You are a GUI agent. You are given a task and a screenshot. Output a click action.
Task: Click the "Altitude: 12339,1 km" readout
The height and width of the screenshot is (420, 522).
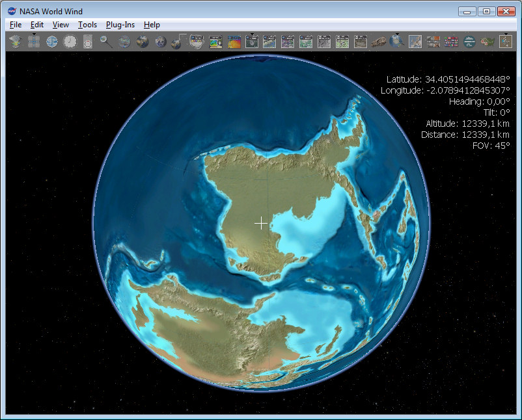(468, 124)
